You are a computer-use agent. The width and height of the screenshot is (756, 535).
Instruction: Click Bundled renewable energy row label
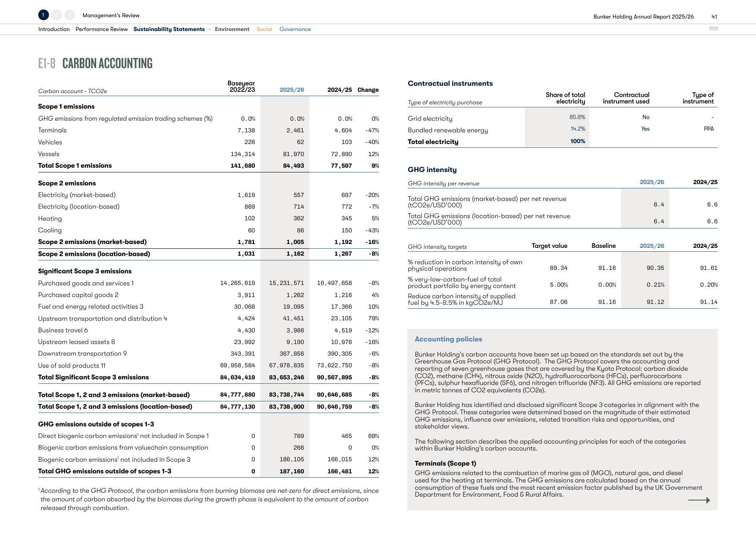point(448,130)
